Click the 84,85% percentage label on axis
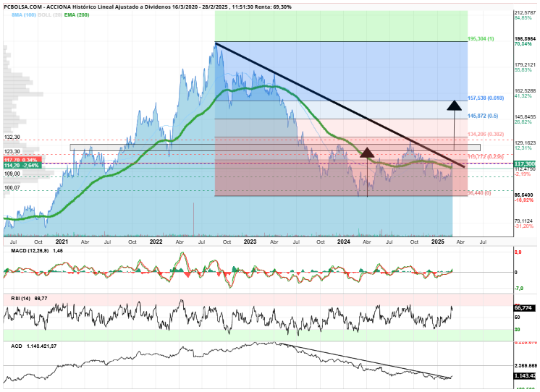 click(x=523, y=18)
